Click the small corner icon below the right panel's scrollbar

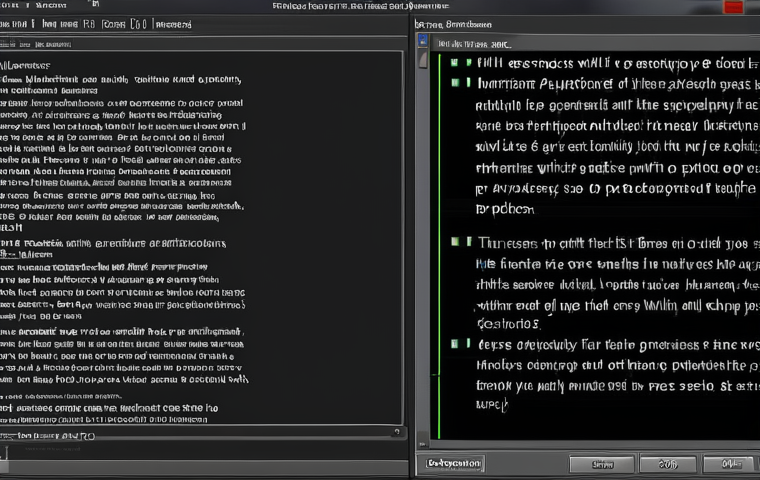point(423,444)
